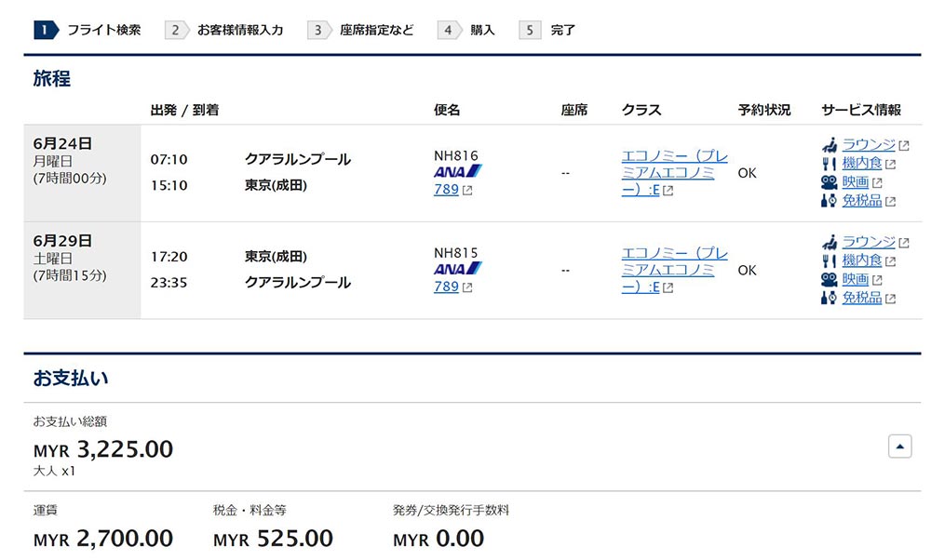The height and width of the screenshot is (560, 931).
Task: Select the 購入 step tab
Action: point(480,29)
